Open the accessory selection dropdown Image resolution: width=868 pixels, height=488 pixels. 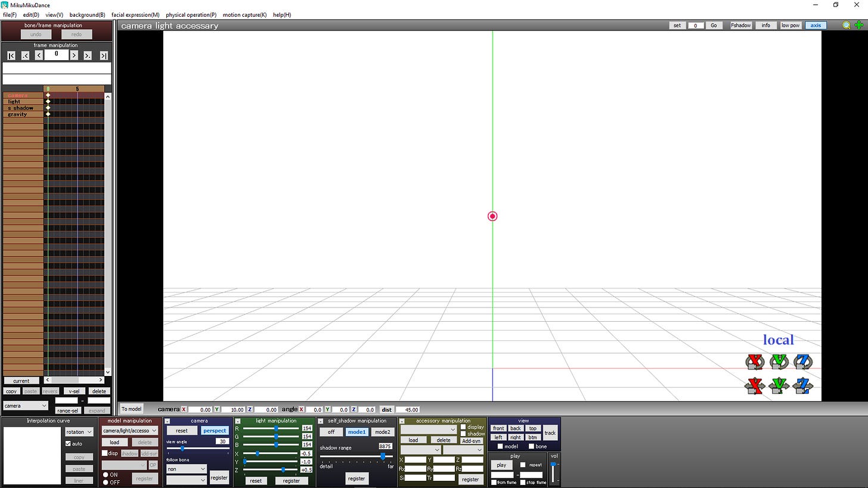[428, 429]
